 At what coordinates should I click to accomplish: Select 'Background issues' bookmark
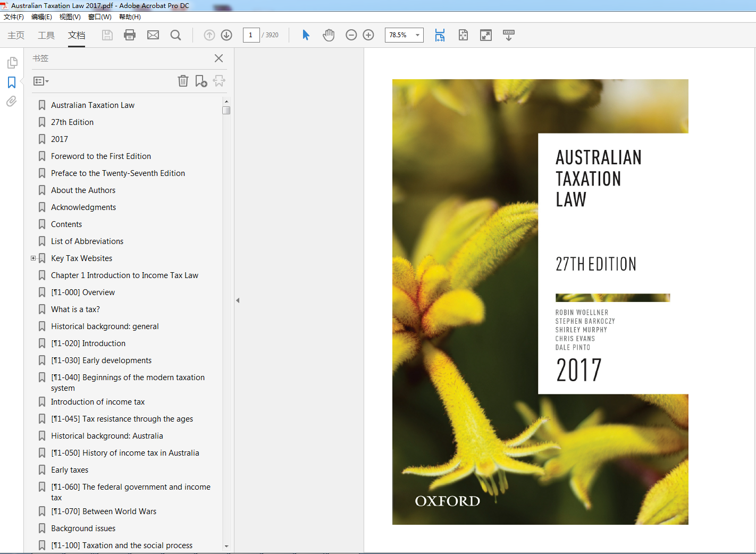point(83,528)
